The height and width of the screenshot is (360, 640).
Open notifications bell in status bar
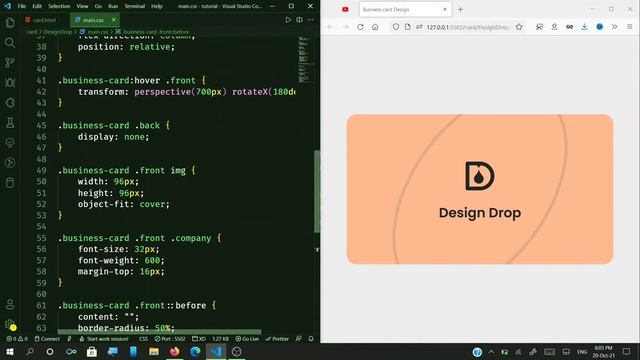[311, 339]
